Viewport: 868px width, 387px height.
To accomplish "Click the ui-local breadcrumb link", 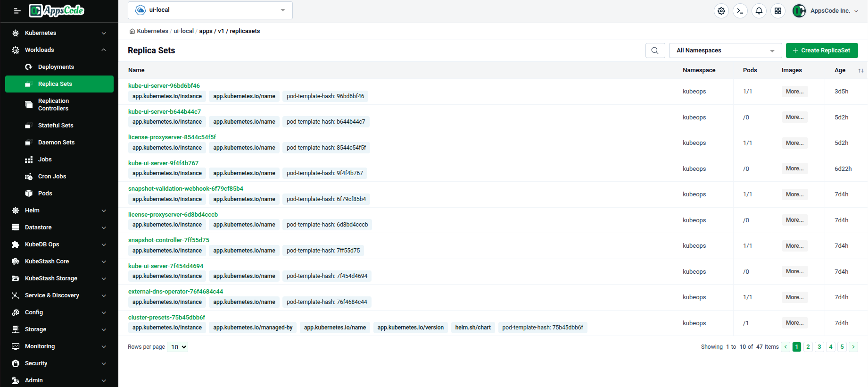I will (x=183, y=31).
